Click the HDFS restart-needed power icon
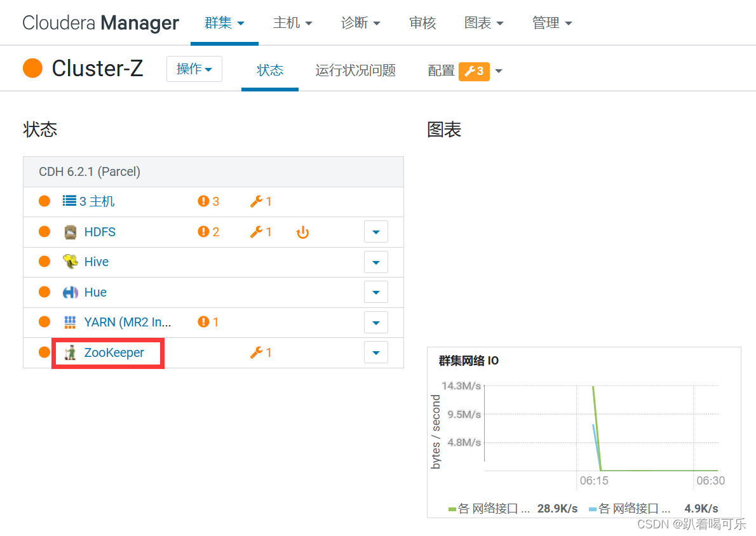Image resolution: width=756 pixels, height=536 pixels. coord(303,232)
